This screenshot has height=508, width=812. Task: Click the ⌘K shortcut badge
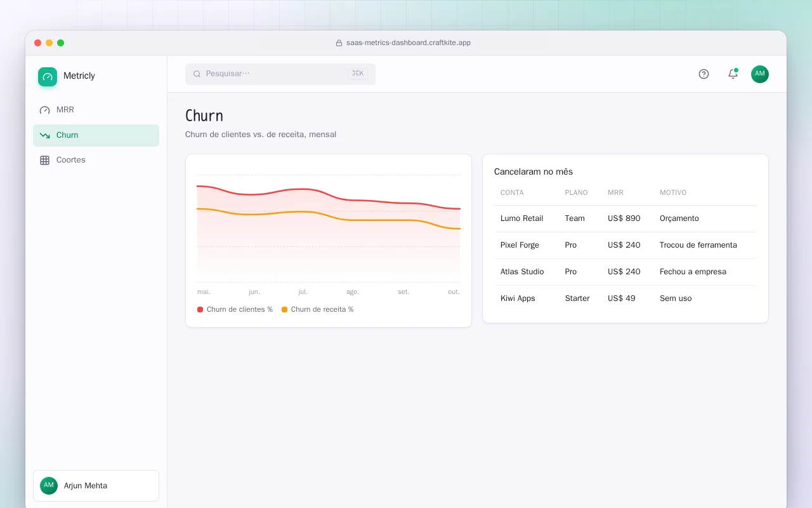coord(358,74)
